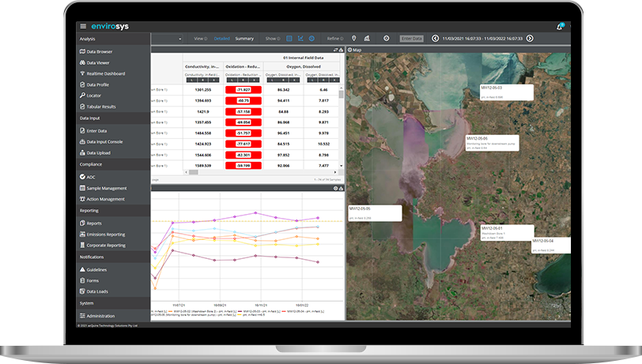Open chart panel settings gear
The image size is (642, 364).
tap(335, 188)
